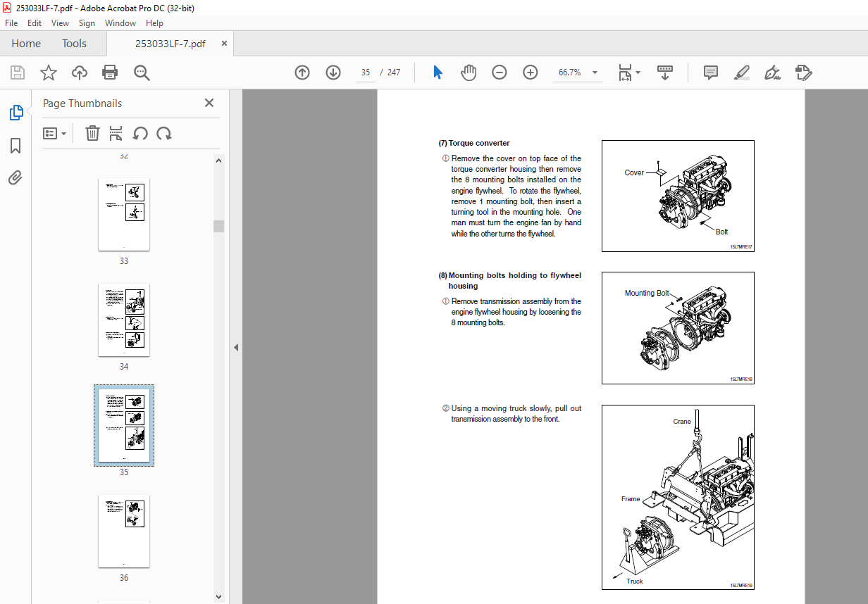This screenshot has height=604, width=868.
Task: Select page 36 thumbnail
Action: 124,531
